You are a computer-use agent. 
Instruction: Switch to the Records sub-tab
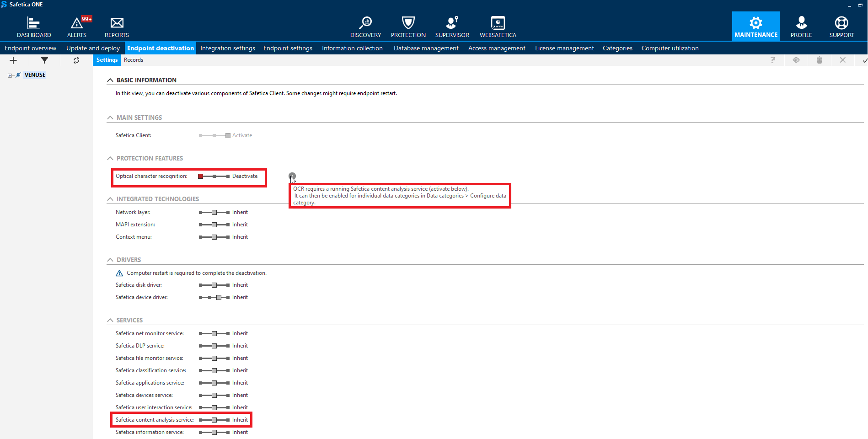(134, 60)
